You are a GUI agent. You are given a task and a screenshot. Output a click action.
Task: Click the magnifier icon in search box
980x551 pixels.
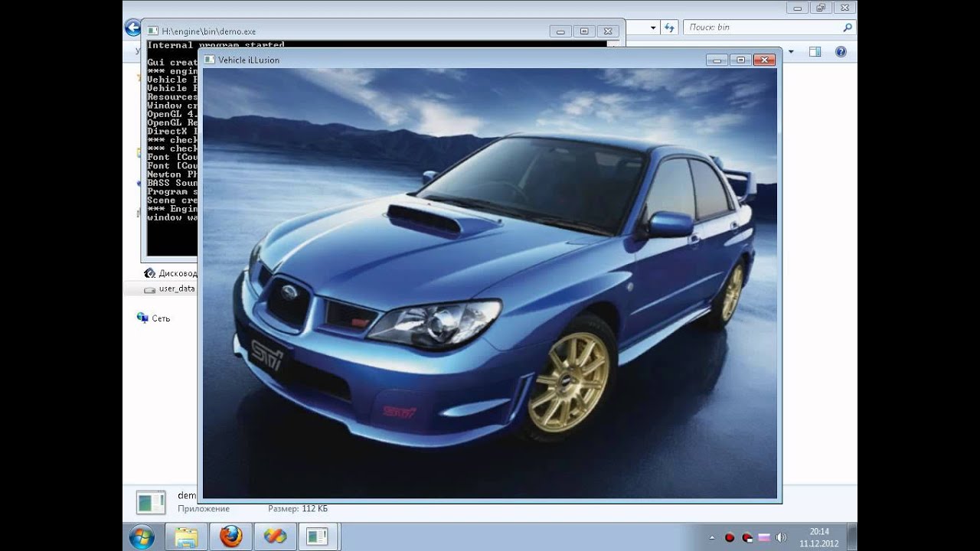tap(847, 28)
